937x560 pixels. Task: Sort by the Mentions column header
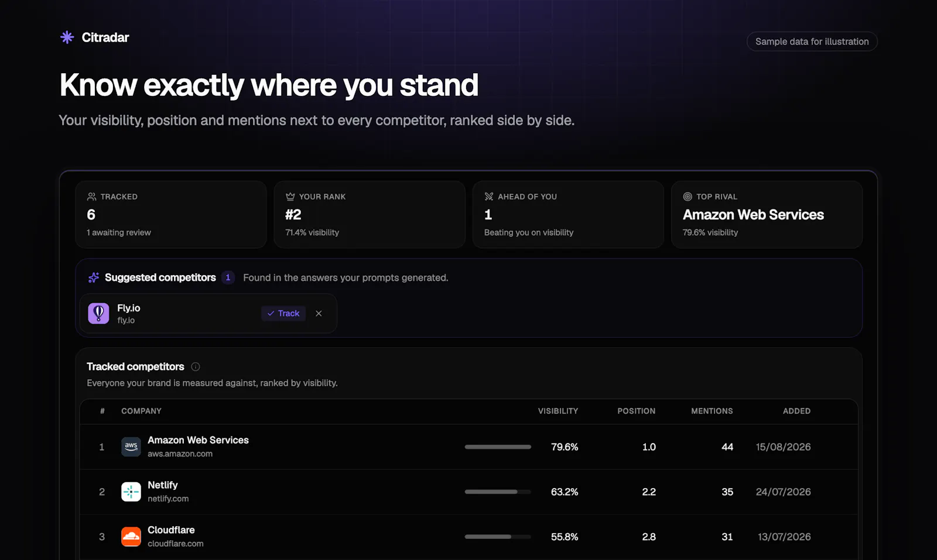click(x=712, y=411)
